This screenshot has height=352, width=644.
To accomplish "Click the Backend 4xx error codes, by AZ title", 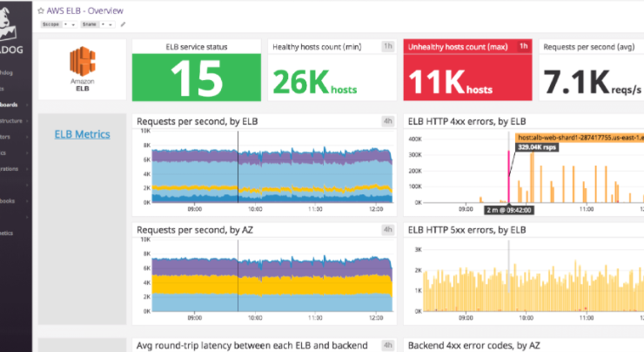I will [474, 345].
